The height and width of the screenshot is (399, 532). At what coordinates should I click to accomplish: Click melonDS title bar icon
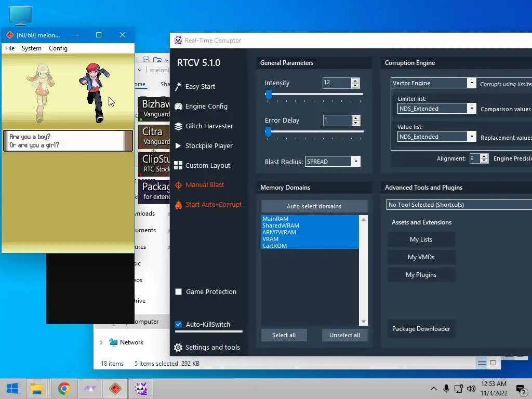click(x=10, y=35)
